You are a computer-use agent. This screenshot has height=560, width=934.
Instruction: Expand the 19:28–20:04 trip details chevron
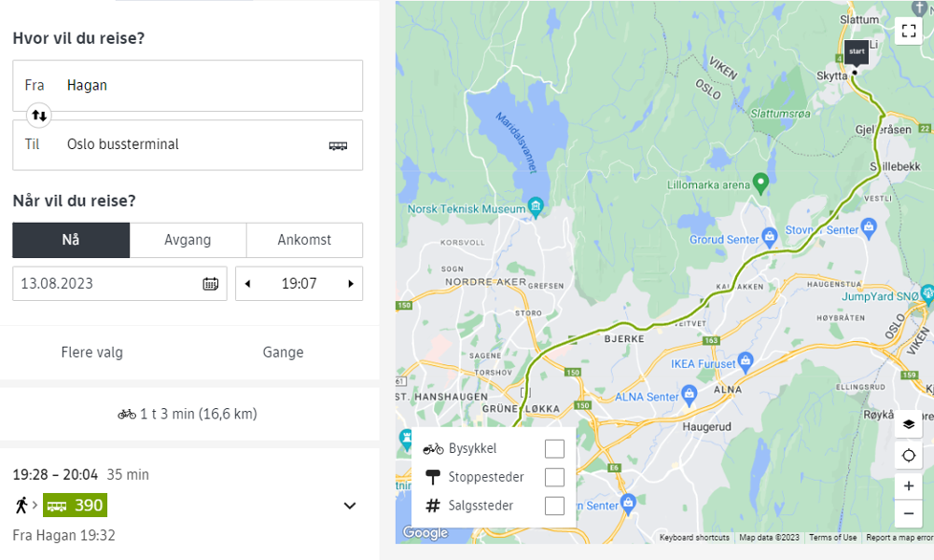click(x=349, y=505)
